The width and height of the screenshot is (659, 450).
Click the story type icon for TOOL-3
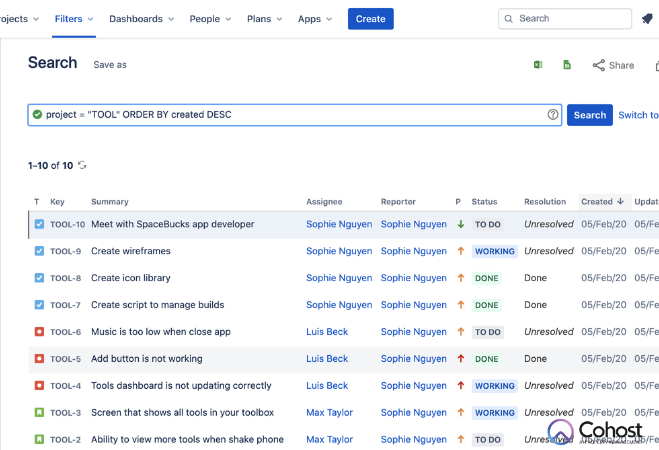pyautogui.click(x=39, y=412)
